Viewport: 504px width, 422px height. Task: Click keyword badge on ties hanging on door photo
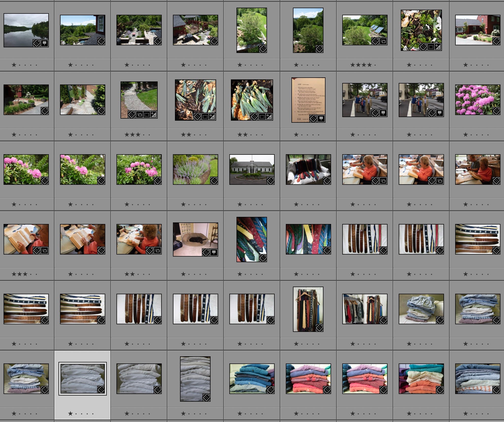coord(319,328)
